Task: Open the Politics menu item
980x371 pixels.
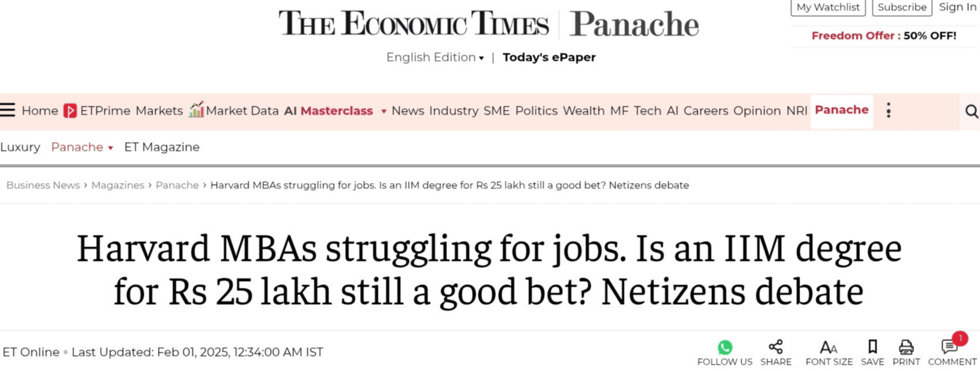Action: click(x=536, y=111)
